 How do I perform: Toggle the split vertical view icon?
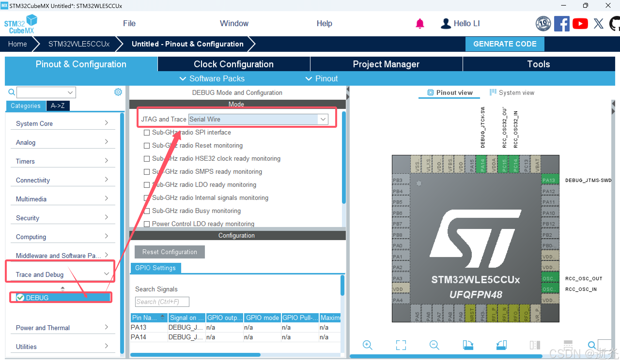tap(535, 345)
